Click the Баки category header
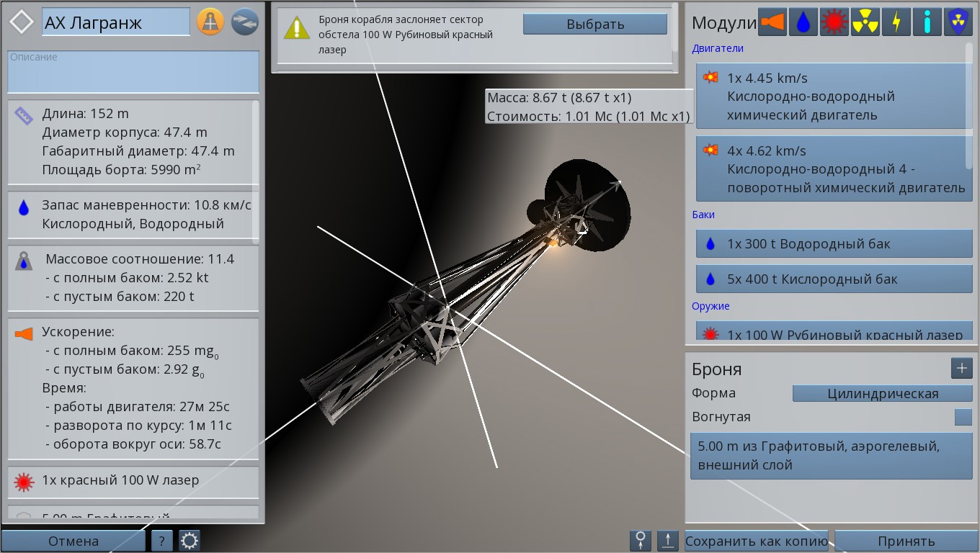The width and height of the screenshot is (980, 553). click(703, 215)
